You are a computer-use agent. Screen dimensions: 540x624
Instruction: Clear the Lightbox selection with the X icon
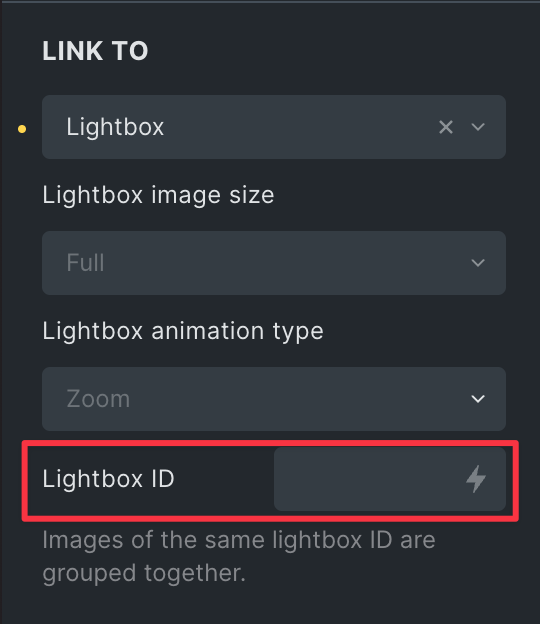coord(446,127)
